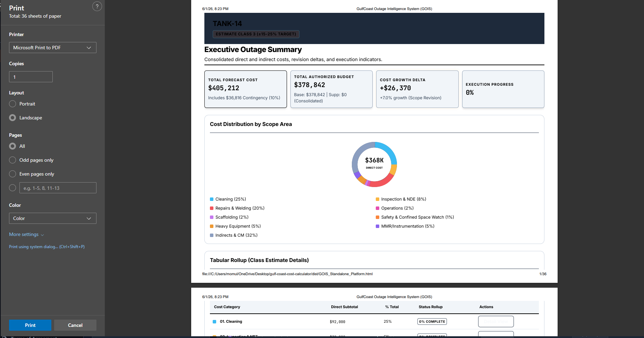This screenshot has height=338, width=644.
Task: Click the yellow Inspection & NDE legend square
Action: [378, 199]
